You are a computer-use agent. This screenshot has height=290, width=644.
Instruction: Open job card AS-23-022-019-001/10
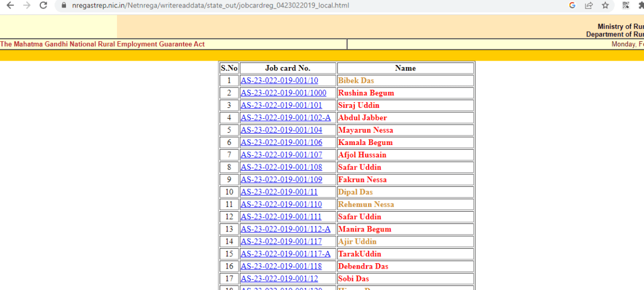(279, 81)
